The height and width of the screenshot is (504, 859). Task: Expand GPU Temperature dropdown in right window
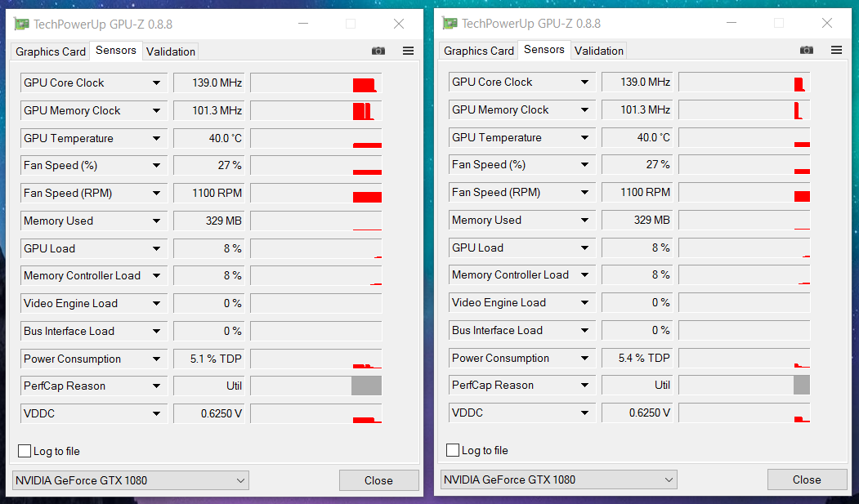pyautogui.click(x=585, y=137)
